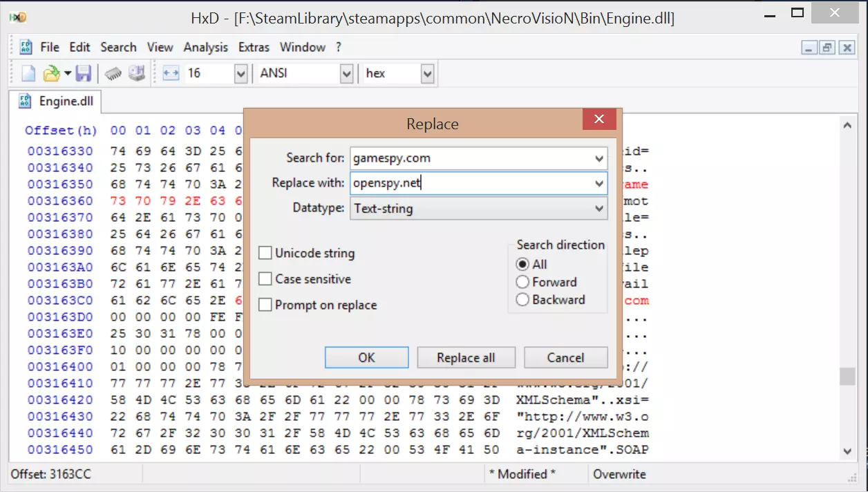Viewport: 868px width, 492px height.
Task: Enable the Unicode string checkbox
Action: click(x=265, y=253)
